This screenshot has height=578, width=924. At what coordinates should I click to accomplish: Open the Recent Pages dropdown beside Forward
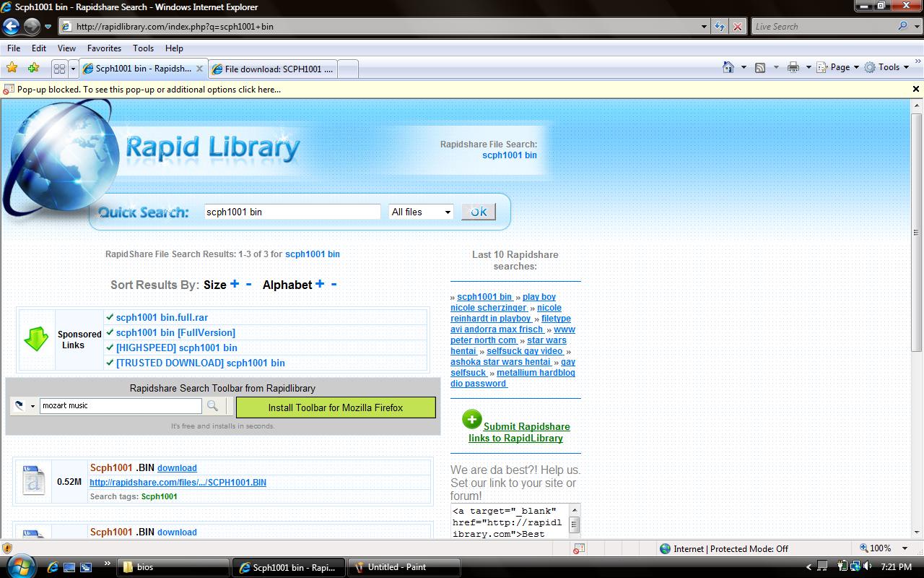coord(48,27)
